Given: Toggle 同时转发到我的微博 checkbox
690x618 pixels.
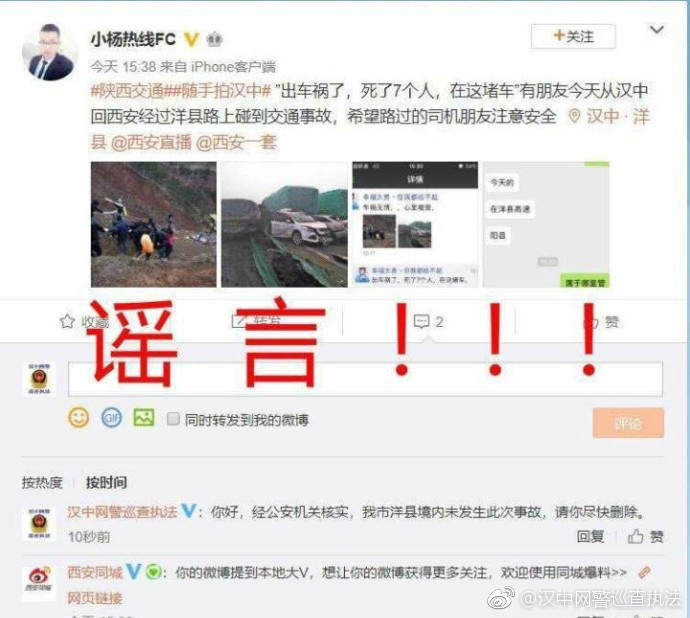Looking at the screenshot, I should (173, 419).
